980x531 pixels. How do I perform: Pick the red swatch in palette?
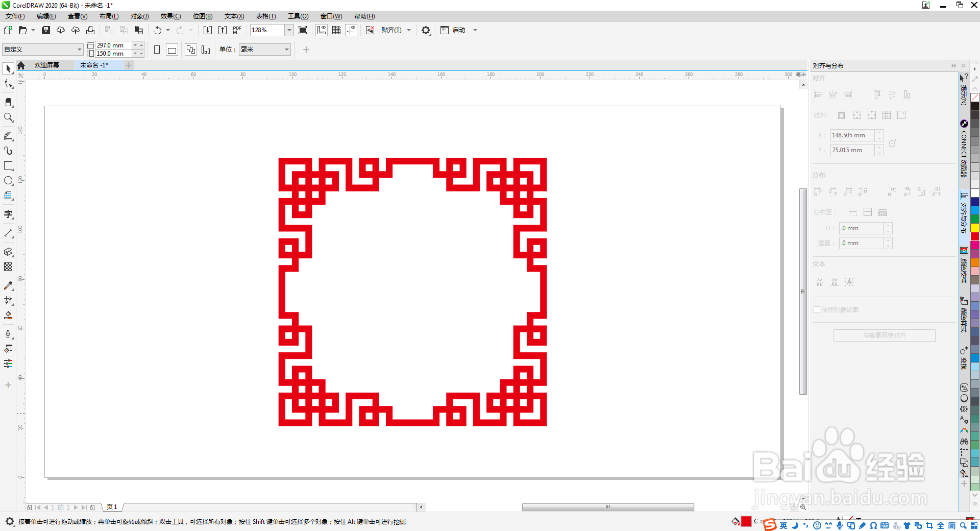pyautogui.click(x=975, y=236)
